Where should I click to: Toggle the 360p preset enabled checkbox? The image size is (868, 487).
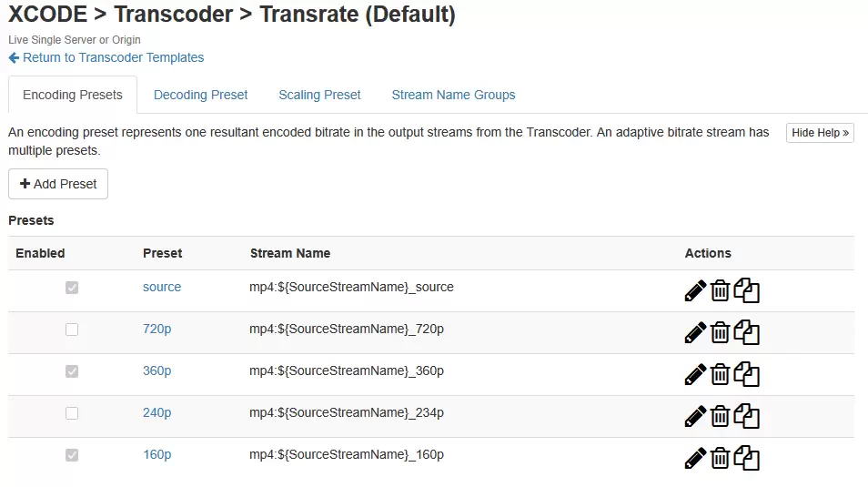pyautogui.click(x=72, y=371)
